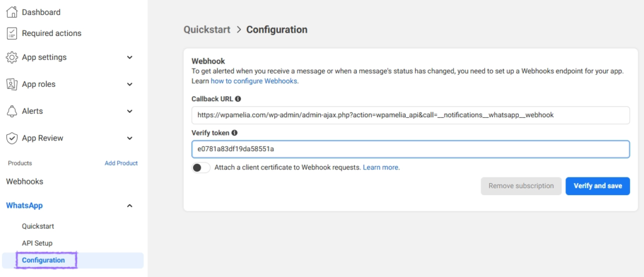Click info icon beside Callback URL
The image size is (644, 277).
pyautogui.click(x=238, y=99)
